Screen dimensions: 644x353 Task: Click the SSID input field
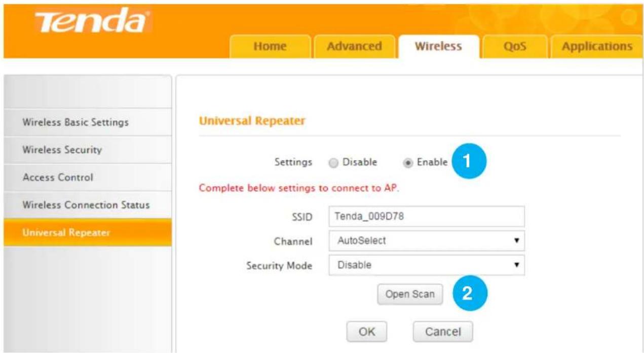coord(427,217)
